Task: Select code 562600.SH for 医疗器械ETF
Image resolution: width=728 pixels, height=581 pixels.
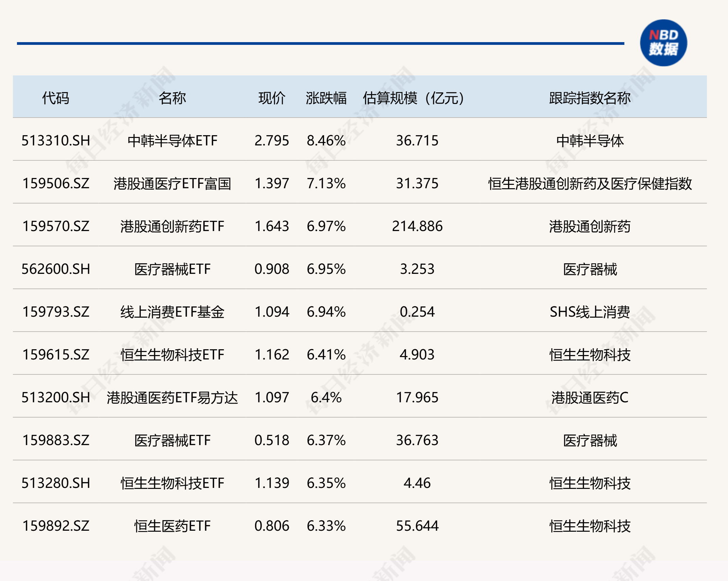Action: (56, 269)
